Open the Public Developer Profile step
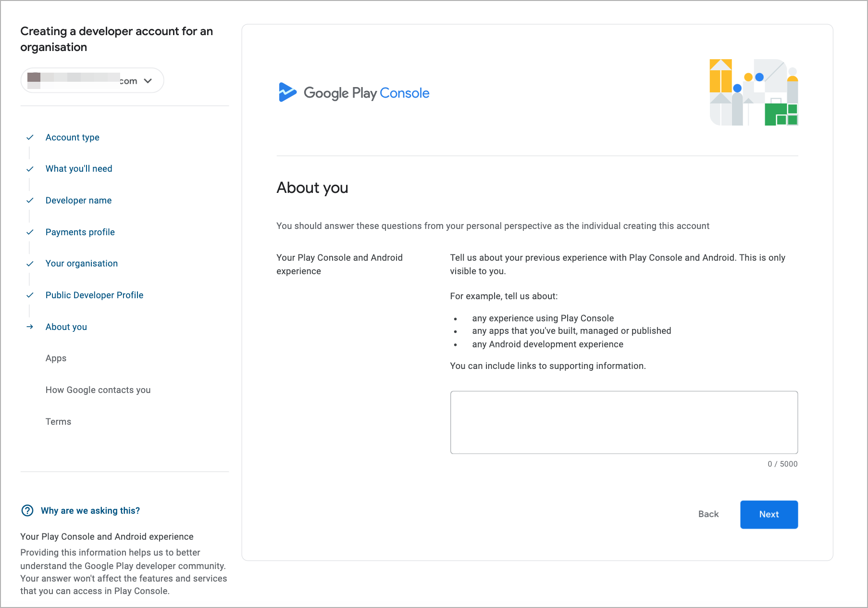868x608 pixels. click(x=95, y=295)
